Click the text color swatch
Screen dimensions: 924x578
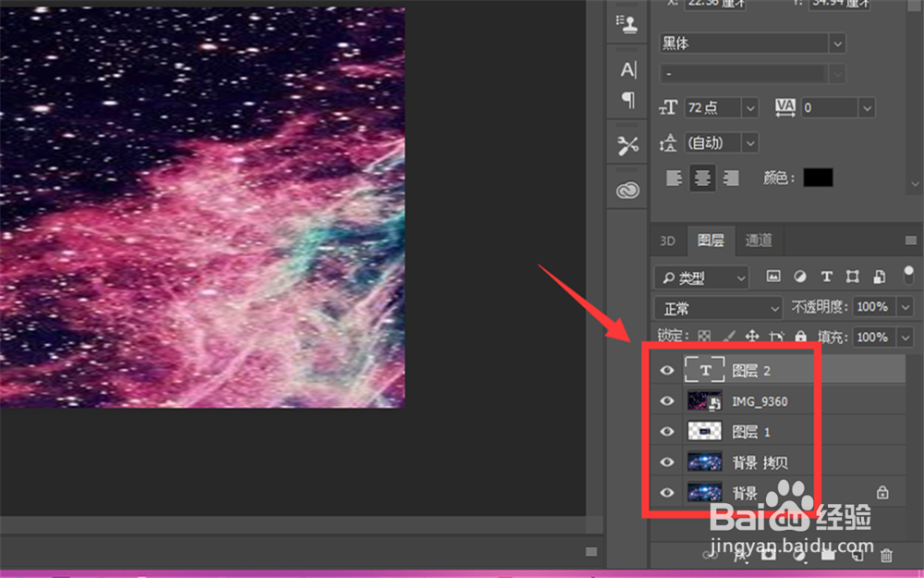tap(818, 177)
